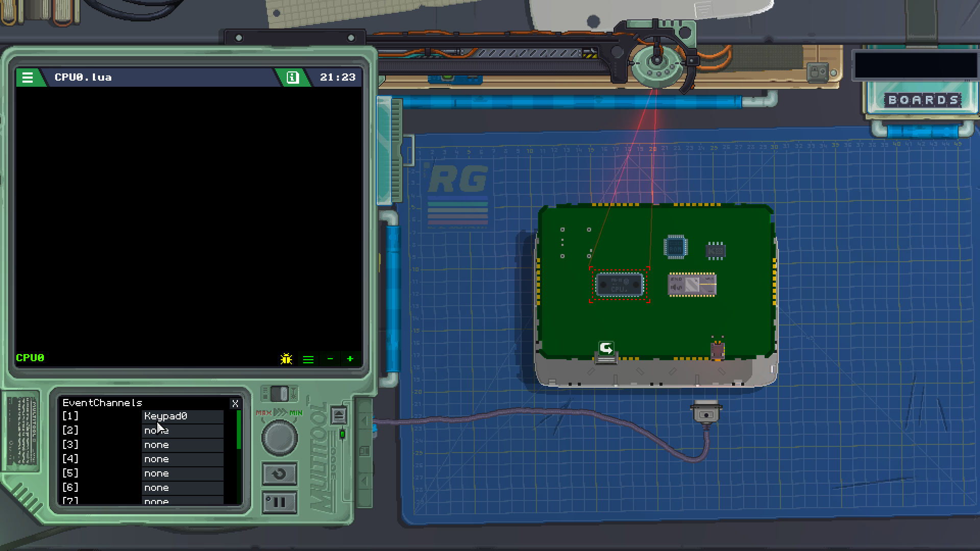
Task: Click the EventChannels scrollbar
Action: 239,430
